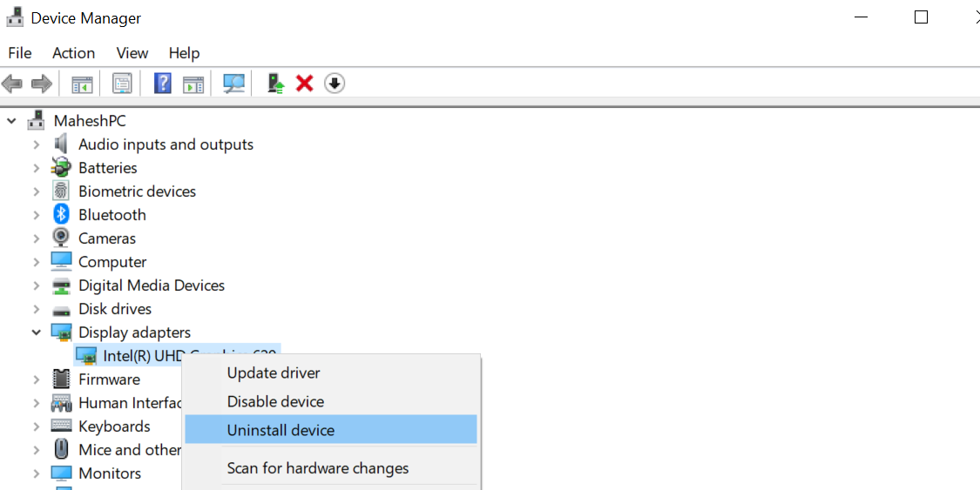The height and width of the screenshot is (490, 980).
Task: Click the blue Help question-mark icon
Action: pyautogui.click(x=163, y=83)
